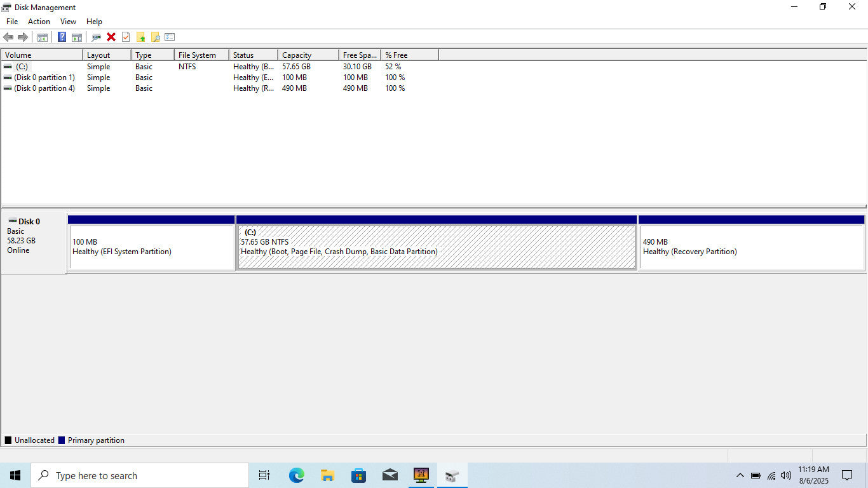
Task: Click the red X Delete toolbar icon
Action: click(111, 37)
